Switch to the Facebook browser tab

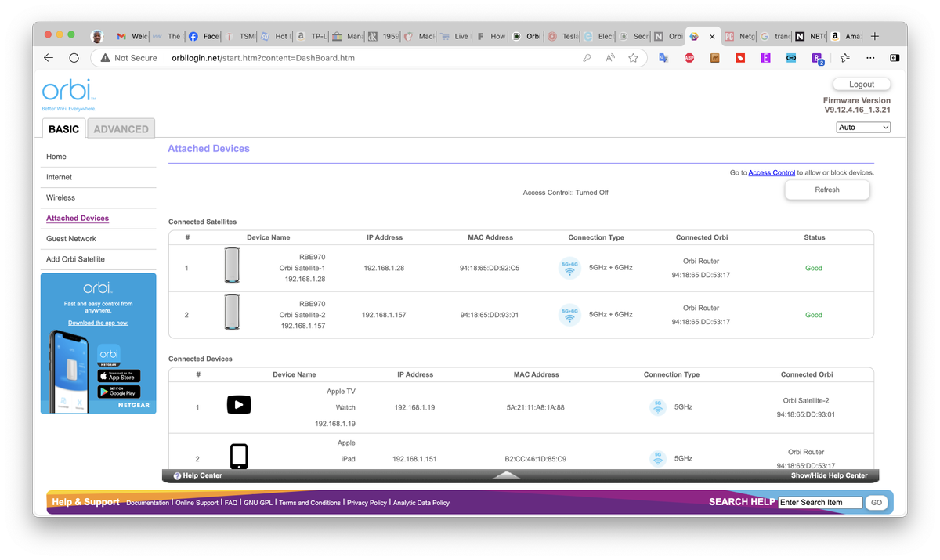[x=204, y=36]
